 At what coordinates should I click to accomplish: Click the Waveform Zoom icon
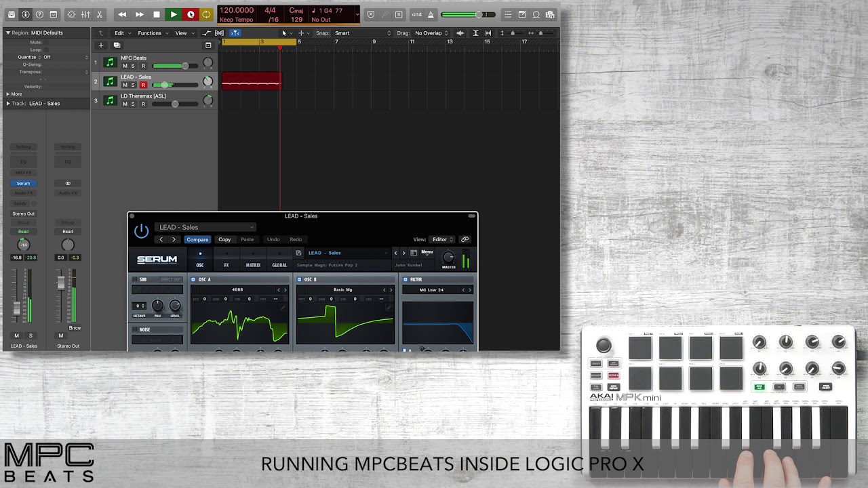(x=460, y=33)
